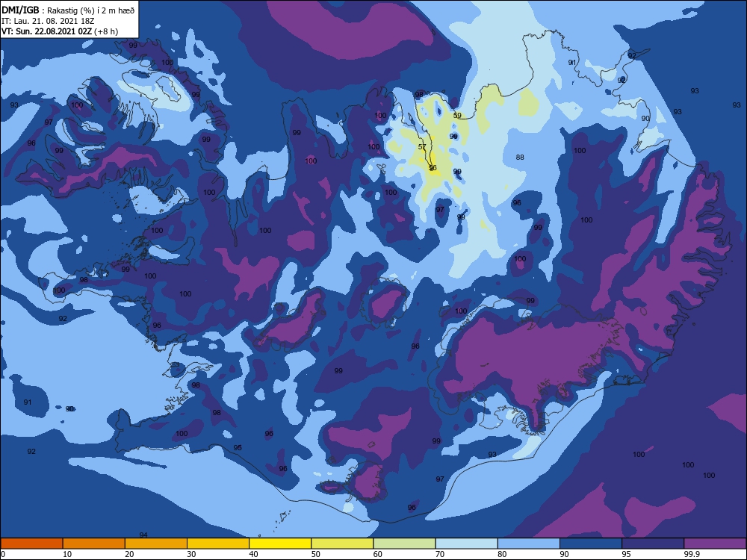Viewport: 747px width, 560px height.
Task: Click the '94' value near bottom edge
Action: 143,535
